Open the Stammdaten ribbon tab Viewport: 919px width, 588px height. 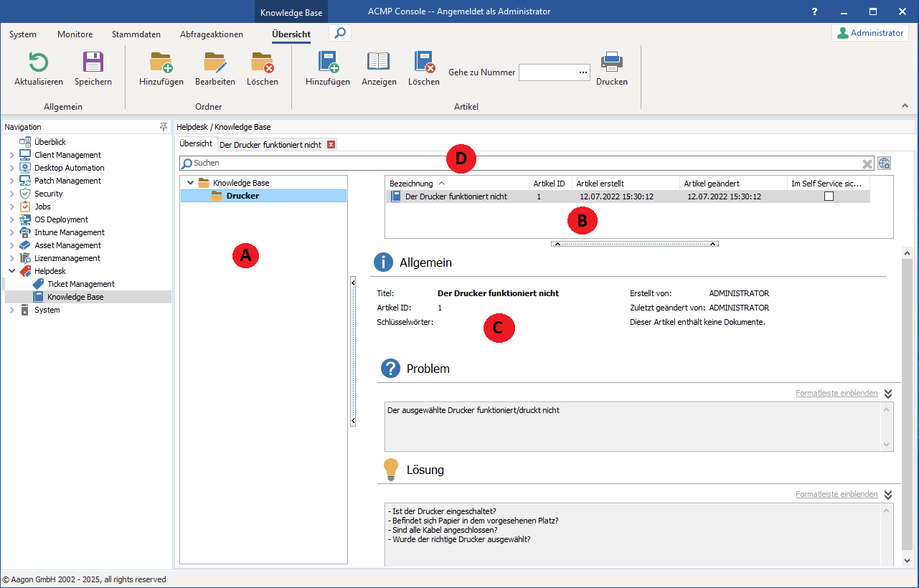tap(136, 34)
